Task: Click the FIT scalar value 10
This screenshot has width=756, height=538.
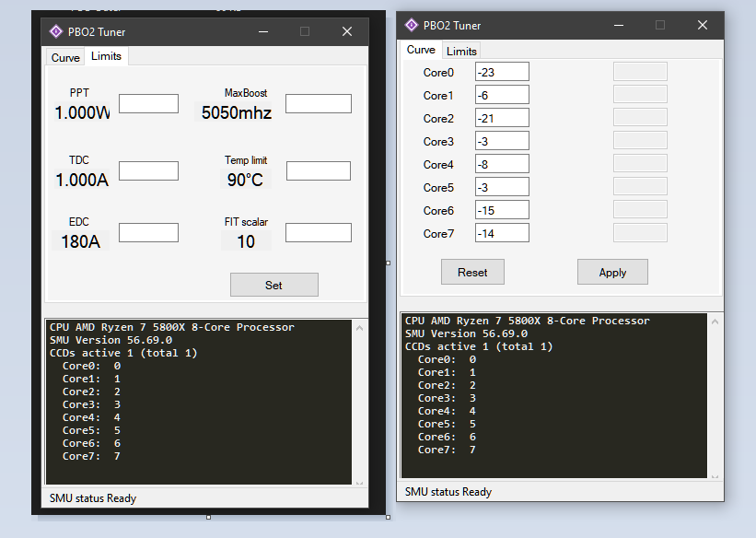Action: (x=246, y=241)
